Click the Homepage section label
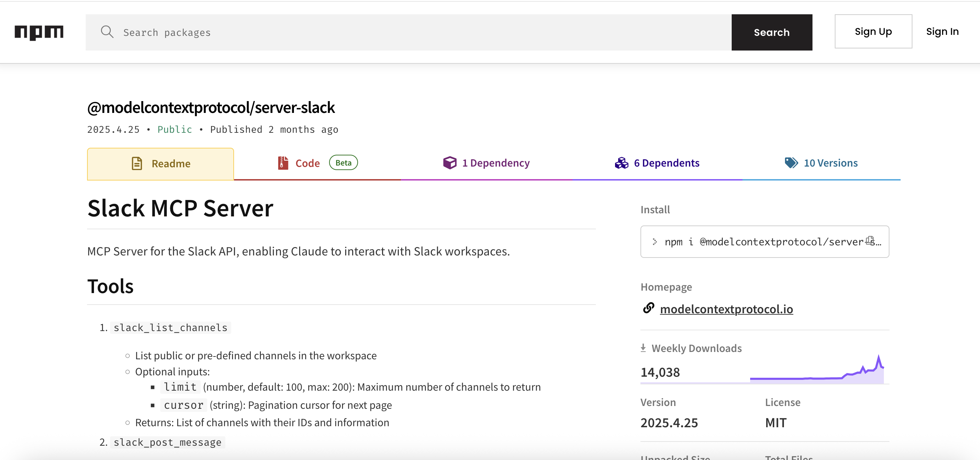Viewport: 980px width, 460px height. coord(666,287)
